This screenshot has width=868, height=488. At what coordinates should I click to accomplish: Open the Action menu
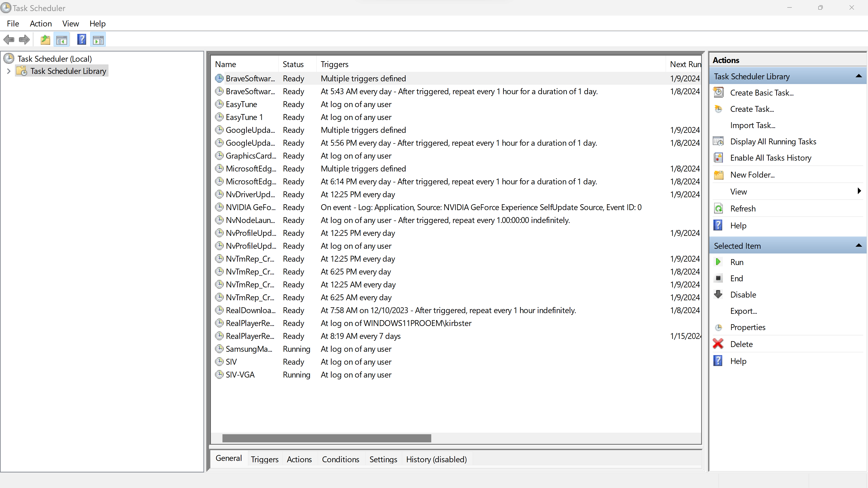(x=40, y=23)
